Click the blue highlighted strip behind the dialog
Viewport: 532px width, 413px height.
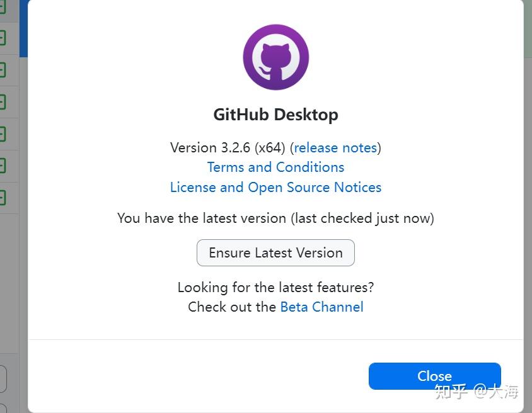click(x=23, y=28)
